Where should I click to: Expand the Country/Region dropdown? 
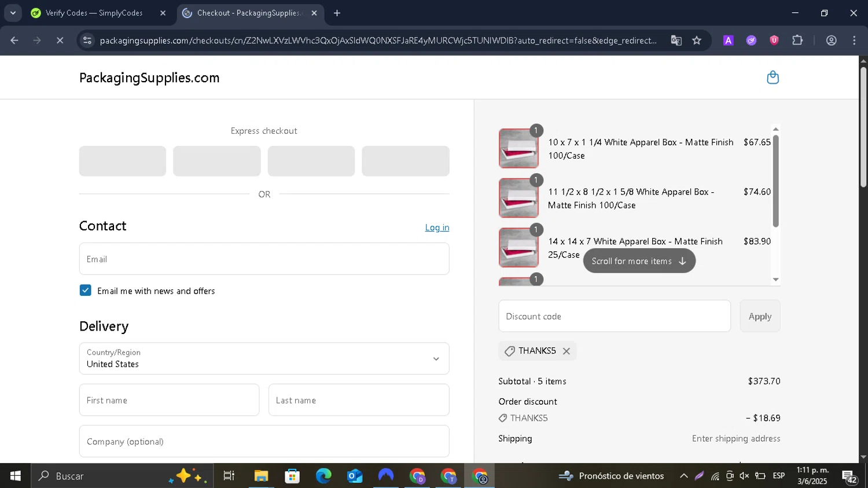[x=264, y=358]
